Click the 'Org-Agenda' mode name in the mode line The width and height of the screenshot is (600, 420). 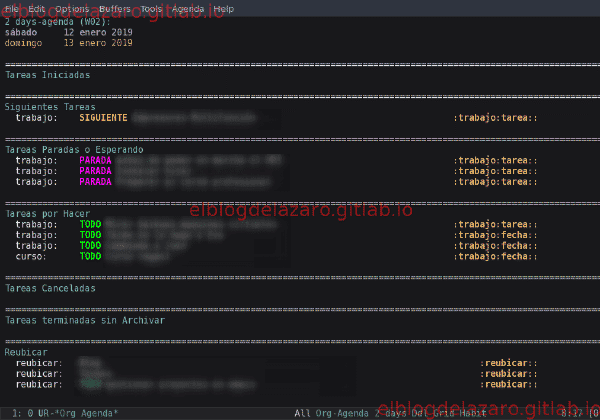tap(342, 413)
